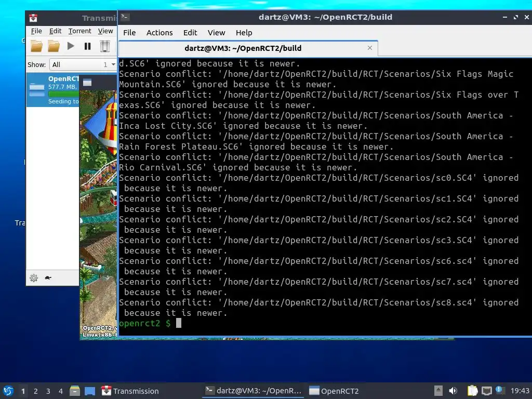This screenshot has width=532, height=399.
Task: Click the 19:43 clock in the taskbar
Action: 520,391
